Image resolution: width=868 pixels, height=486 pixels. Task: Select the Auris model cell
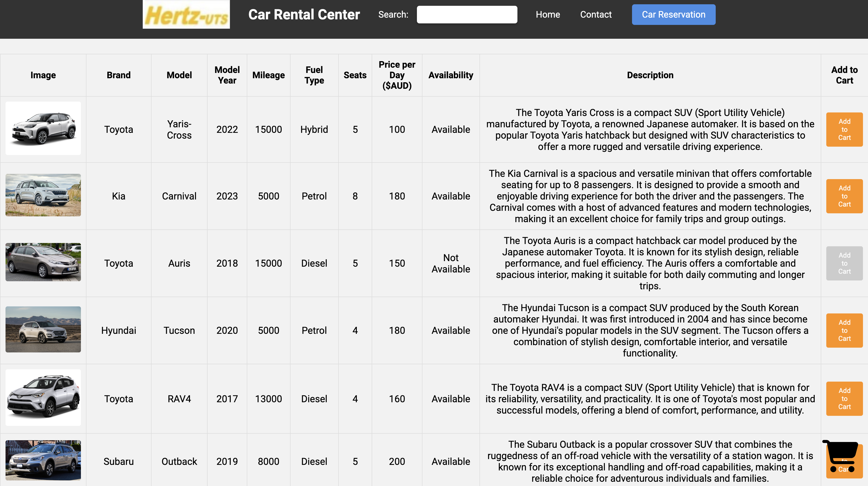179,263
